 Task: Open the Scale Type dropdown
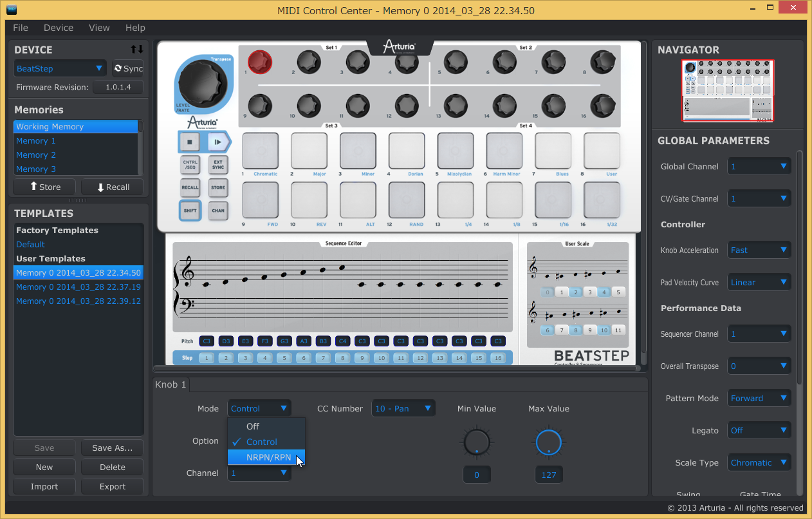point(759,462)
